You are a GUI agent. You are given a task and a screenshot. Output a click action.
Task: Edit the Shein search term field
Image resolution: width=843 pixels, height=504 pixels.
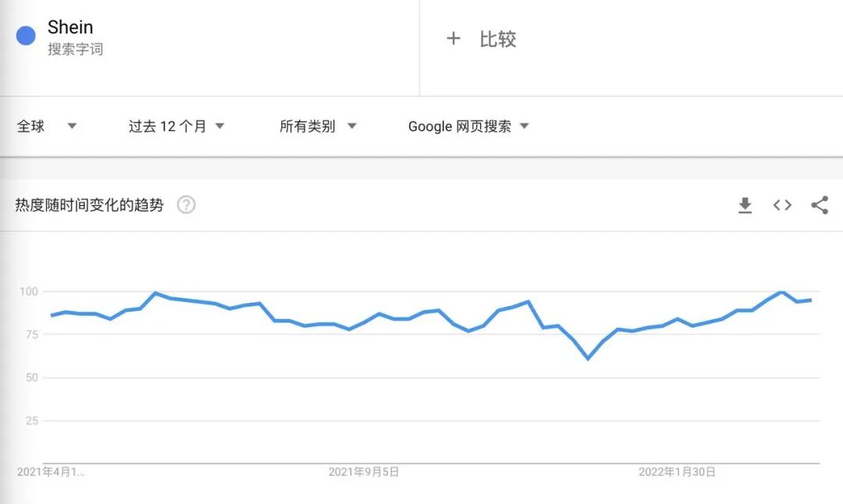point(70,27)
